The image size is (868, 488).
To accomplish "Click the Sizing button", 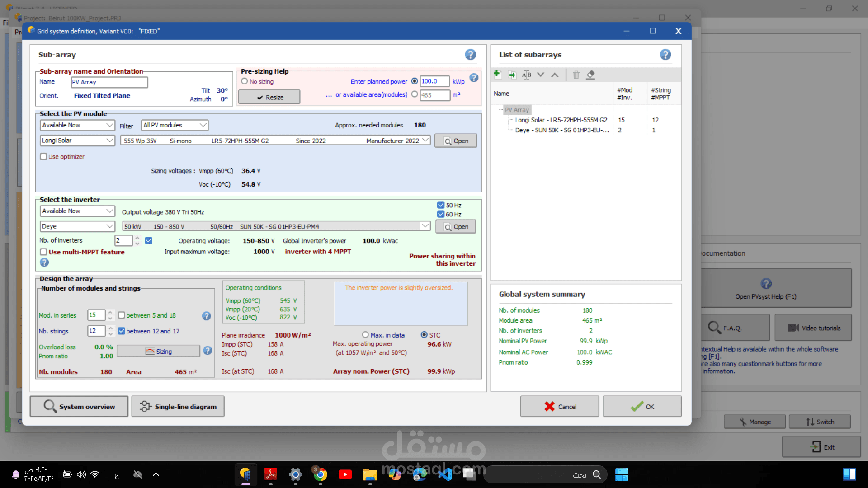I will click(x=158, y=352).
